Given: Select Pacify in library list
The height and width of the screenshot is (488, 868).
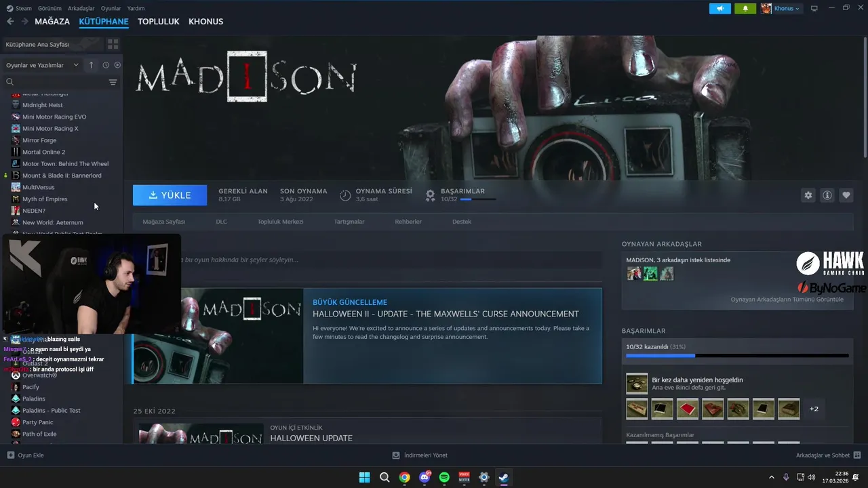Looking at the screenshot, I should (x=31, y=387).
